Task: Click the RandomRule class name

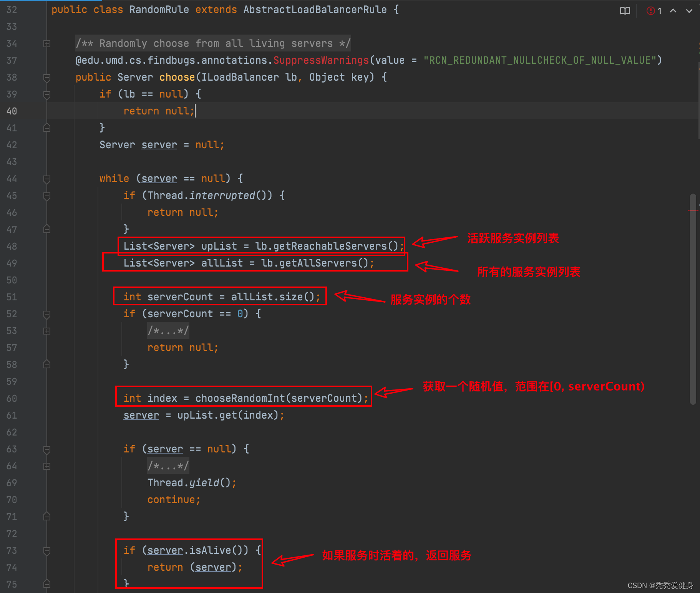Action: (x=159, y=10)
